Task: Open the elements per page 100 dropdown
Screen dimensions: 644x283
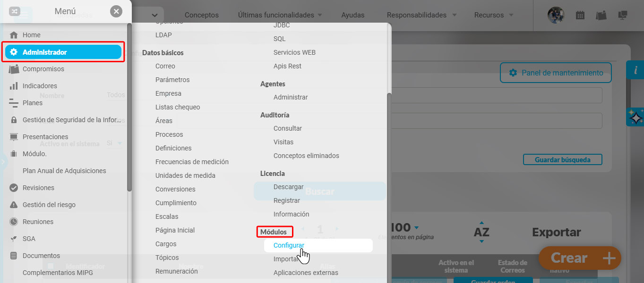Action: (x=404, y=228)
